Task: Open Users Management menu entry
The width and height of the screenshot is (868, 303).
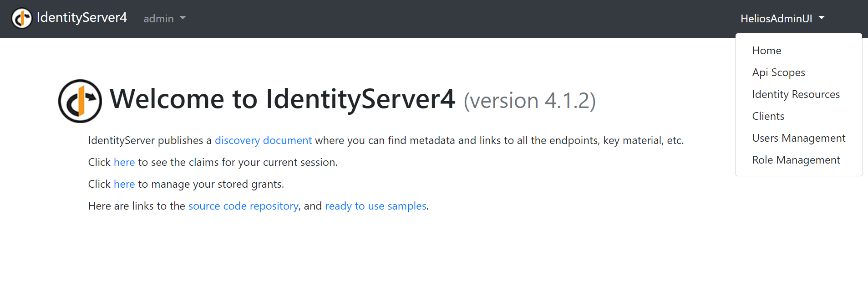Action: point(799,138)
